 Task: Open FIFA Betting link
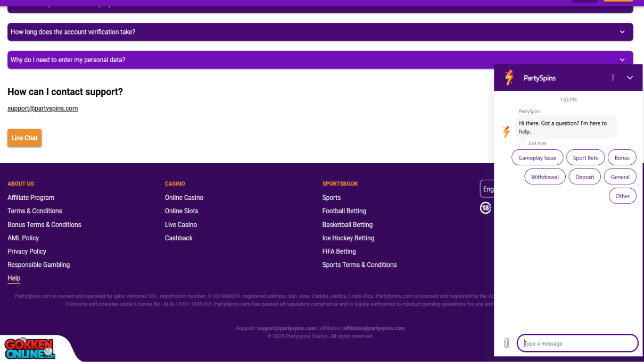[x=339, y=251]
